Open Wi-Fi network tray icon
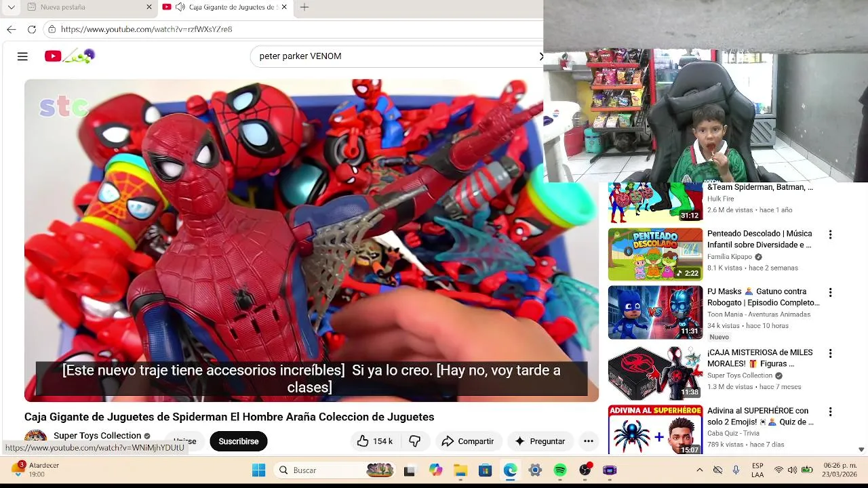This screenshot has height=488, width=868. tap(778, 470)
